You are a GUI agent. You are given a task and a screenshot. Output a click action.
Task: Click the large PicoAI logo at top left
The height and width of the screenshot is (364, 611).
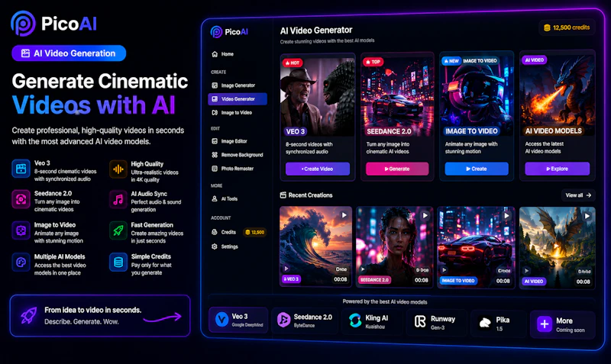tap(53, 24)
